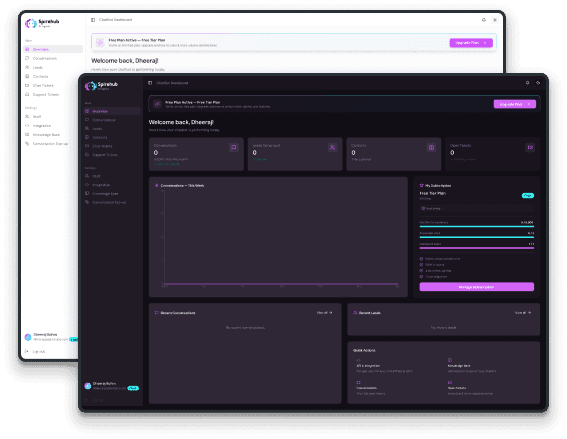Select Overview in dark window sidebar
The width and height of the screenshot is (567, 439).
[x=112, y=111]
